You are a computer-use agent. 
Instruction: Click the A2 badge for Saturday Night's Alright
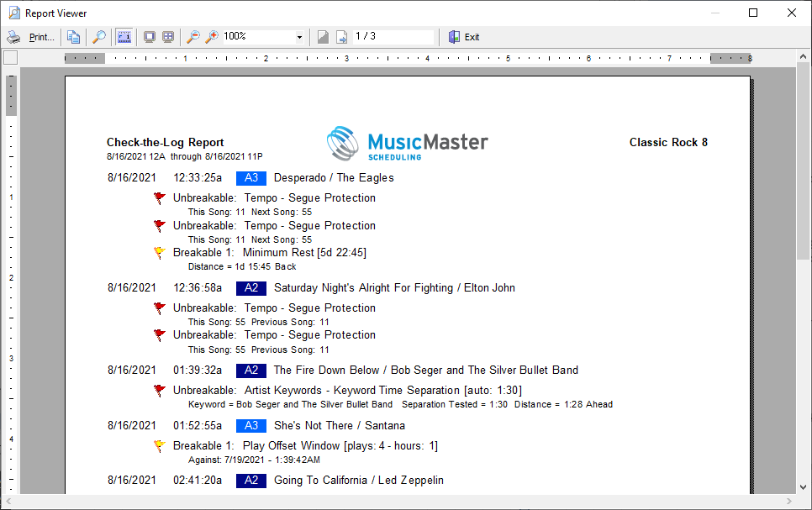[251, 288]
